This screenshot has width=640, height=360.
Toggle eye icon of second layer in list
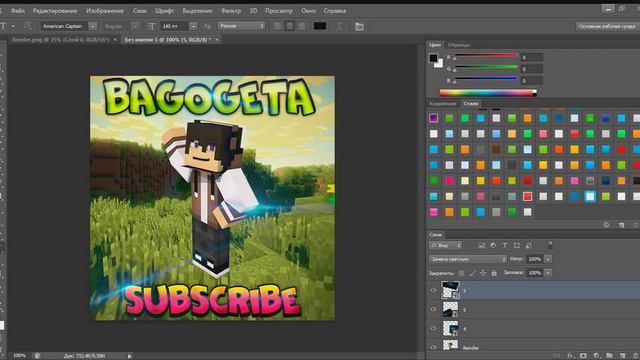pyautogui.click(x=433, y=309)
